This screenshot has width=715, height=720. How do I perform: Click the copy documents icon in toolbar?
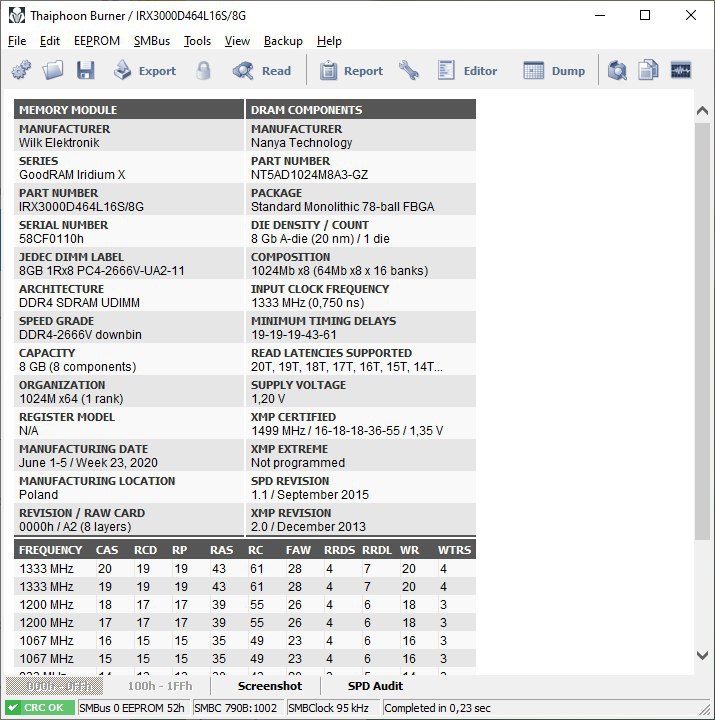[x=648, y=70]
